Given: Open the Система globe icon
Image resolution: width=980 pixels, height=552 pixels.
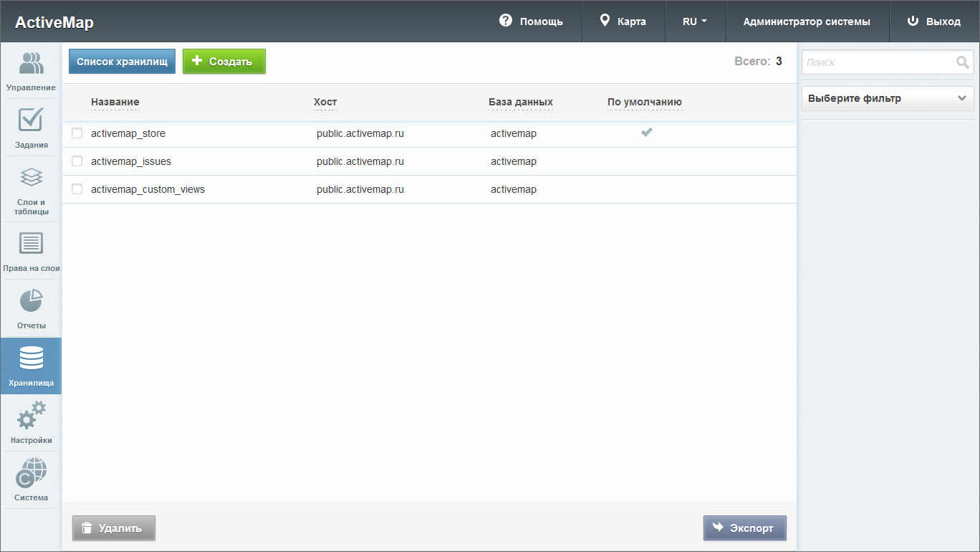Looking at the screenshot, I should (x=31, y=473).
